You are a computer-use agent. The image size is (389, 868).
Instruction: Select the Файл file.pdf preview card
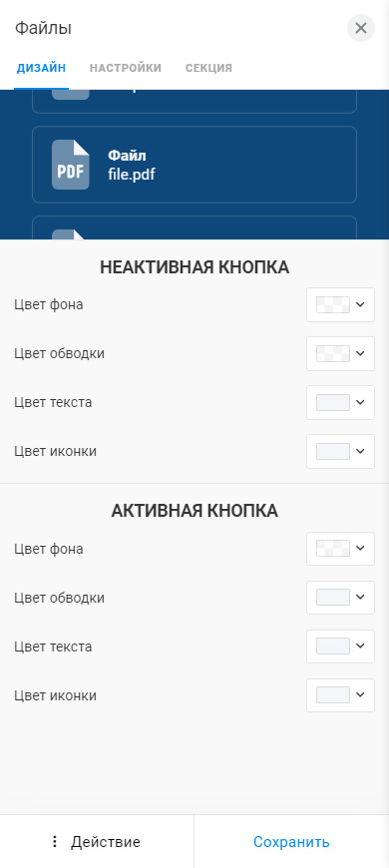coord(194,165)
